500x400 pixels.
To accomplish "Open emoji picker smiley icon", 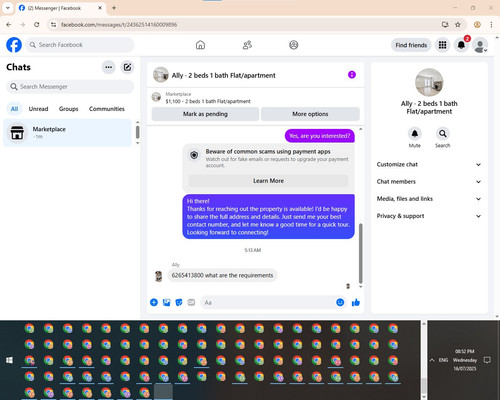I will coord(340,302).
